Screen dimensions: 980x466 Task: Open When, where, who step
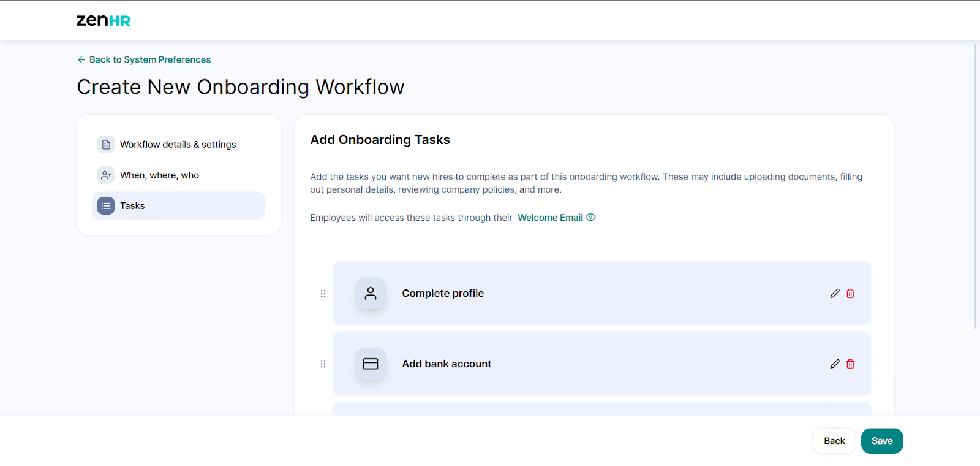point(178,175)
